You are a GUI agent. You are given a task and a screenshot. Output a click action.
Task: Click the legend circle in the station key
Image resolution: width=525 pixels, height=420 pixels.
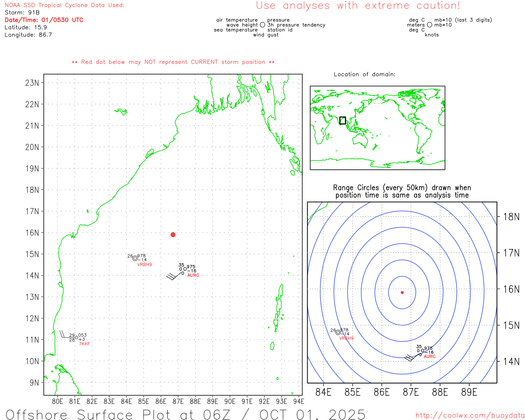pyautogui.click(x=262, y=25)
